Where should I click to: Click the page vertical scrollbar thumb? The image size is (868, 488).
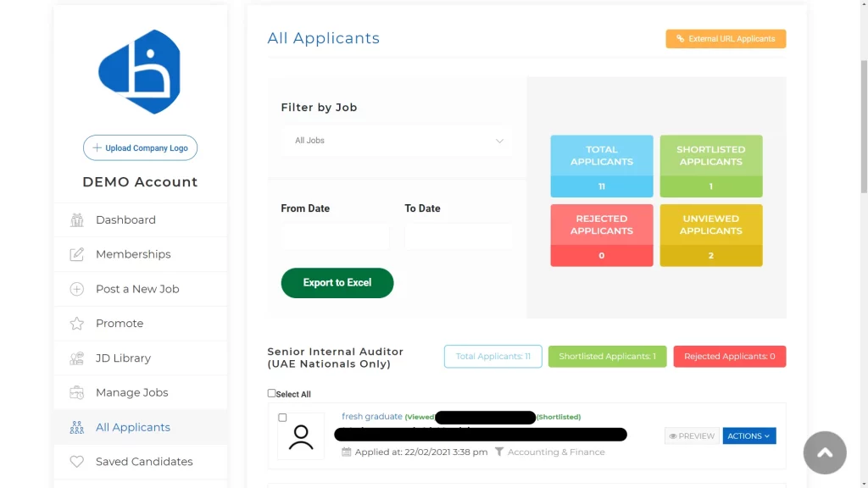coord(864,127)
